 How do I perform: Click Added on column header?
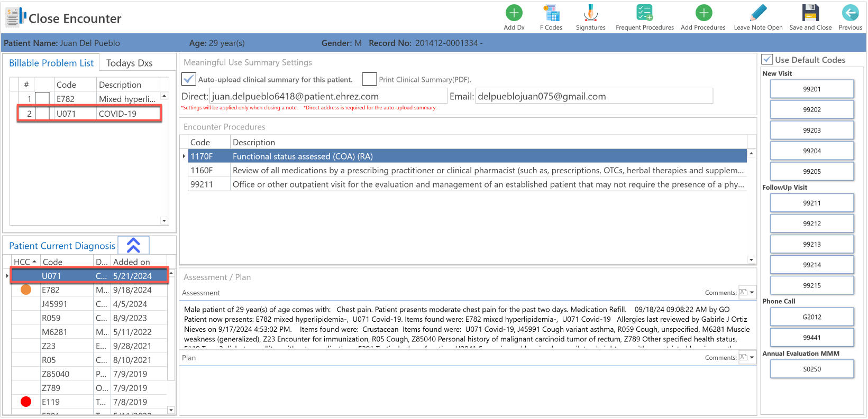(139, 262)
